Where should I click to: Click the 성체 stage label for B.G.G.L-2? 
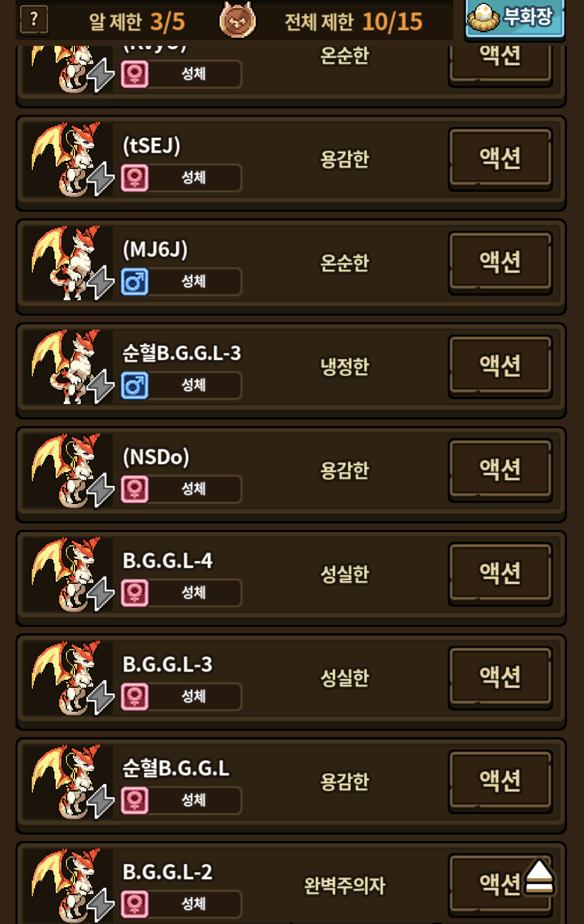194,904
